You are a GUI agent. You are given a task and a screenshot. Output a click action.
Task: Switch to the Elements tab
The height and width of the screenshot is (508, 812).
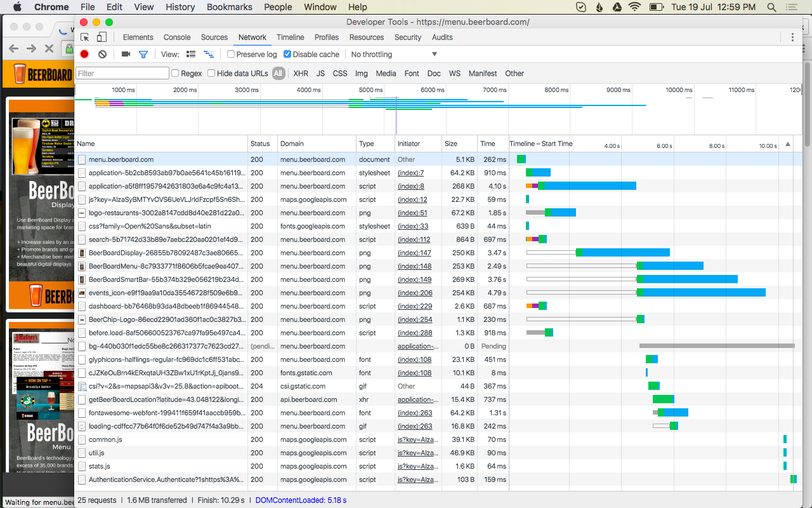(x=138, y=37)
